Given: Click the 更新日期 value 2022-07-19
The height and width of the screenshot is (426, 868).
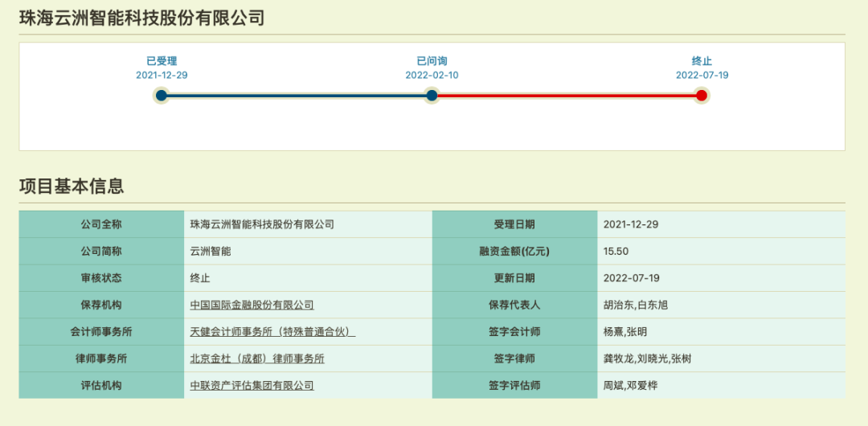Looking at the screenshot, I should 631,278.
